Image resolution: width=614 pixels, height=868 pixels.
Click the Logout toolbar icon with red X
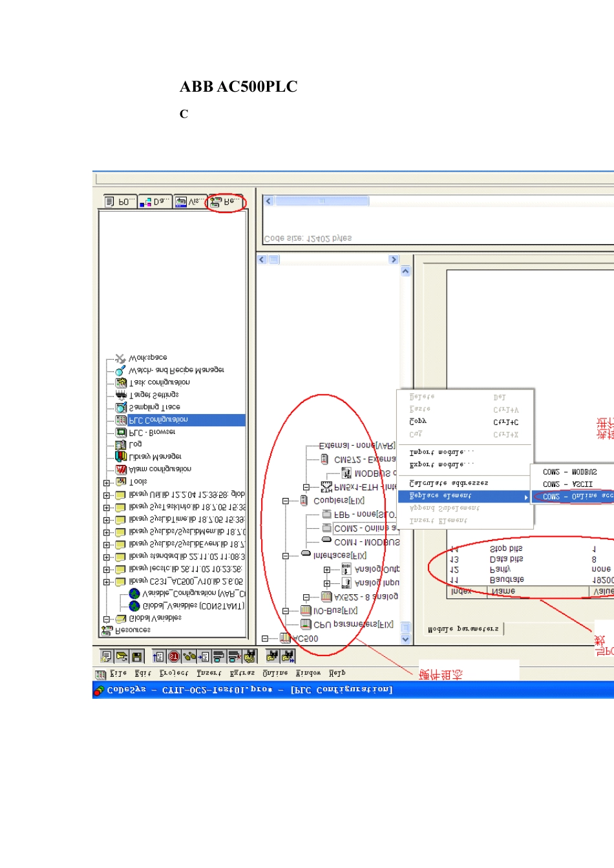click(x=235, y=656)
